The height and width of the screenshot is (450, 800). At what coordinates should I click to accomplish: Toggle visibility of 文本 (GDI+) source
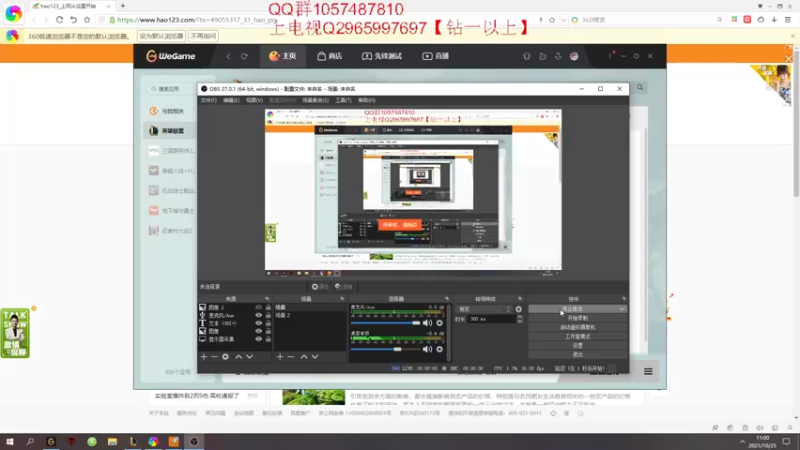(x=258, y=323)
